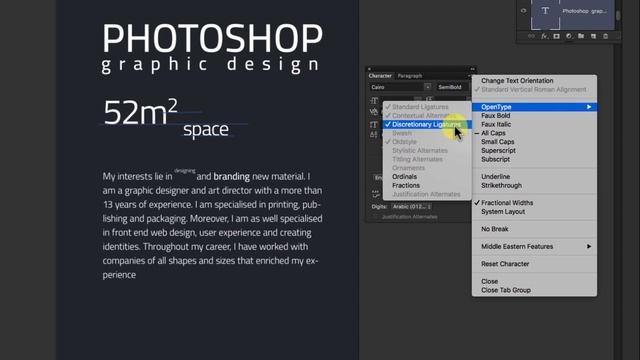Viewport: 640px width, 360px height.
Task: Hide the Photoshop text layer via eye icon
Action: click(523, 11)
